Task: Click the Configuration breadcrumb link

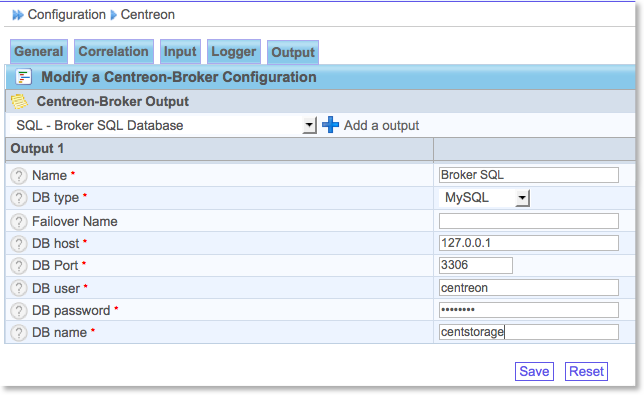Action: coord(67,15)
